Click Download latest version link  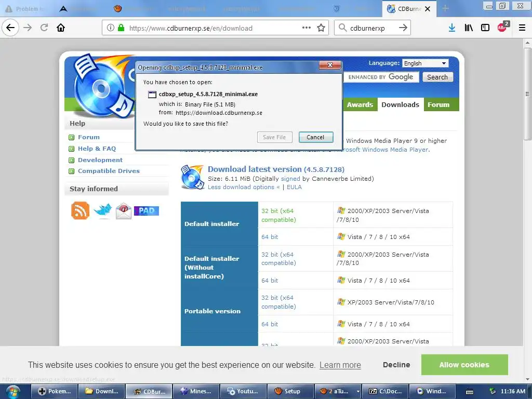coord(276,169)
